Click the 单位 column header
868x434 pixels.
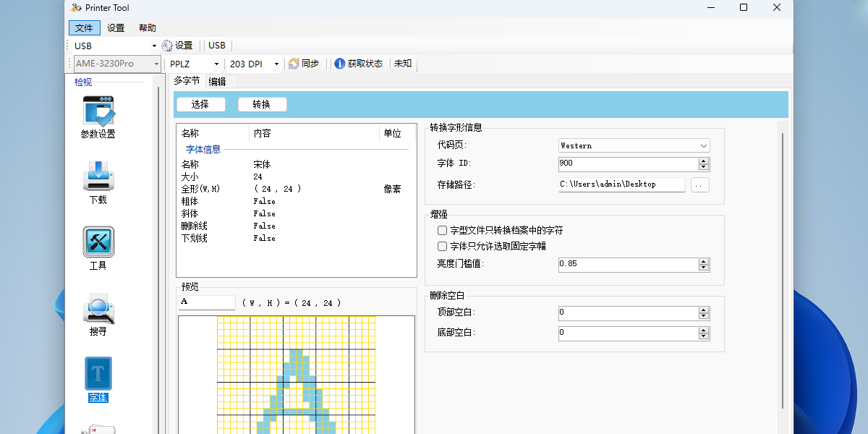coord(393,134)
